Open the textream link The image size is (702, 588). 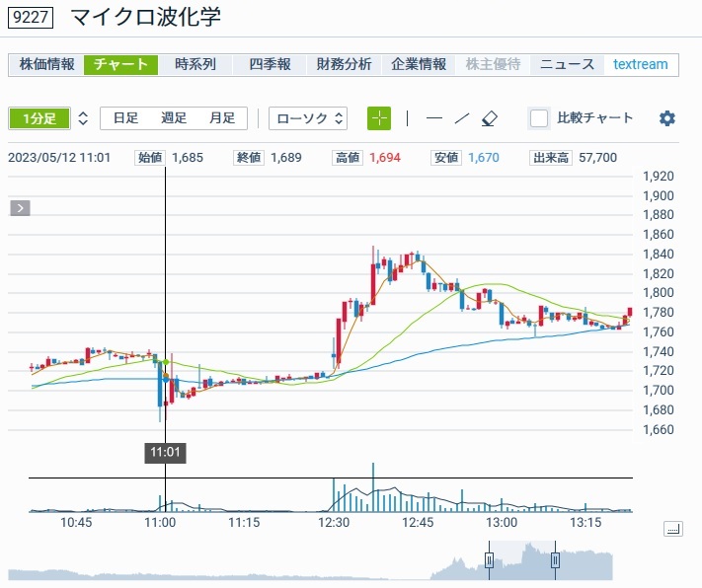pyautogui.click(x=640, y=65)
